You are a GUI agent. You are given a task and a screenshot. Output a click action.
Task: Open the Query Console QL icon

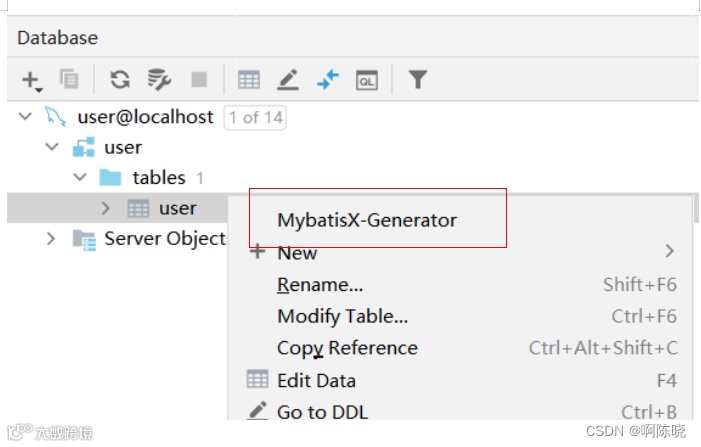pos(367,81)
